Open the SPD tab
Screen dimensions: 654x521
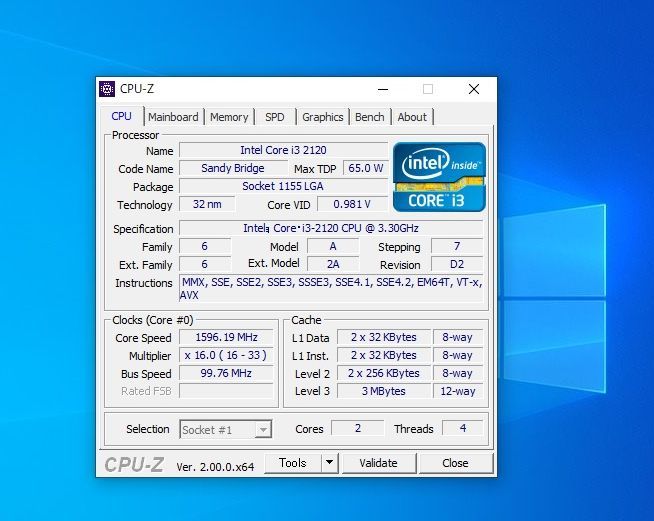click(x=274, y=117)
